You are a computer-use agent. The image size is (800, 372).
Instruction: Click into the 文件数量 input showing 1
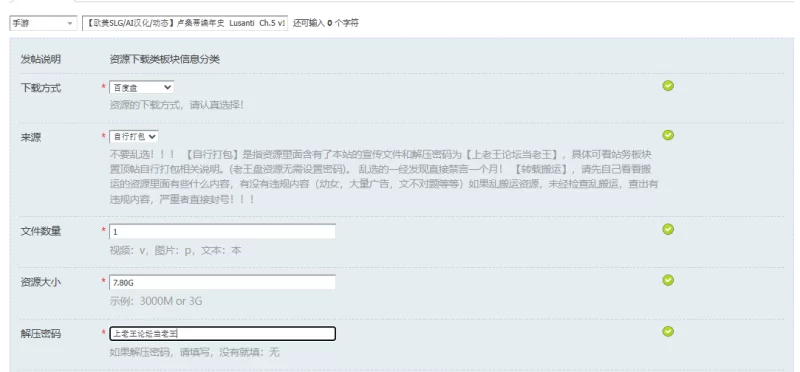[222, 231]
